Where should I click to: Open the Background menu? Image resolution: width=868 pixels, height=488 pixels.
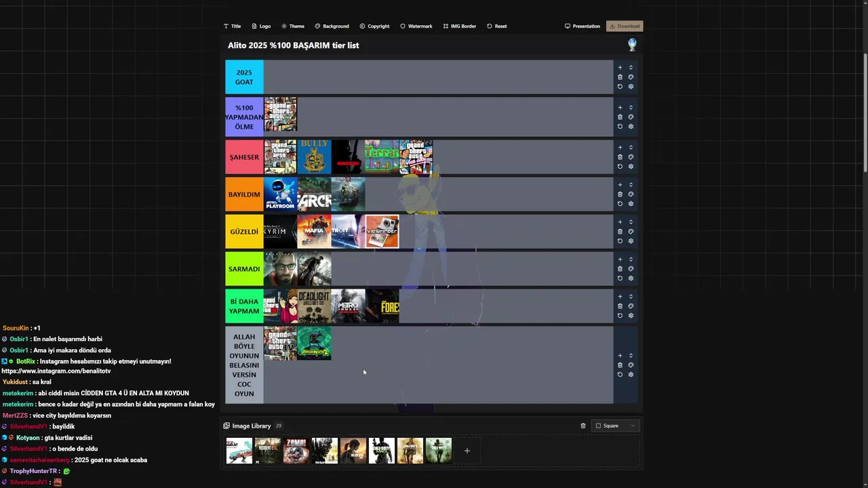332,26
